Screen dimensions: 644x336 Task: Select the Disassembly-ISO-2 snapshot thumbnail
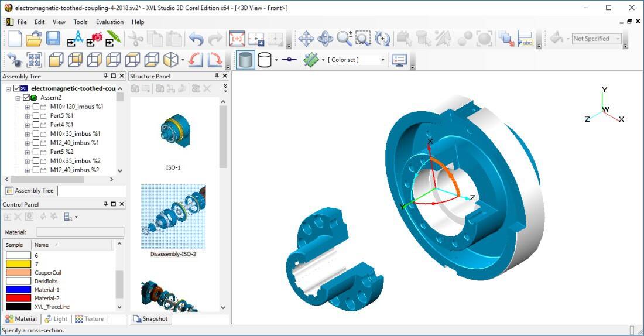tap(173, 217)
